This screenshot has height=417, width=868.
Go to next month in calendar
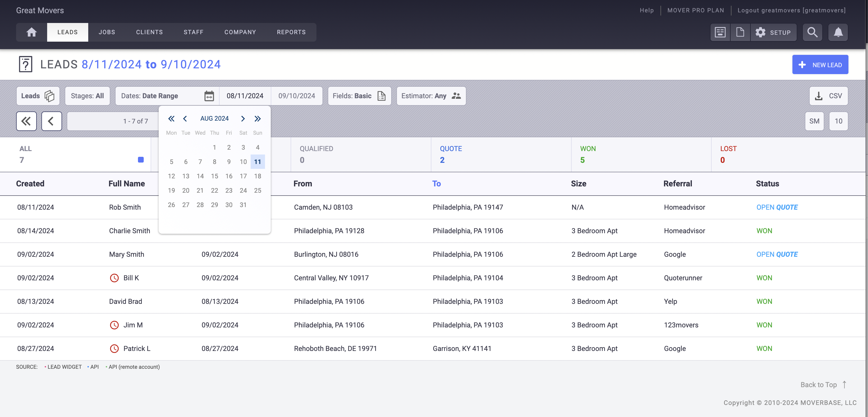[243, 119]
